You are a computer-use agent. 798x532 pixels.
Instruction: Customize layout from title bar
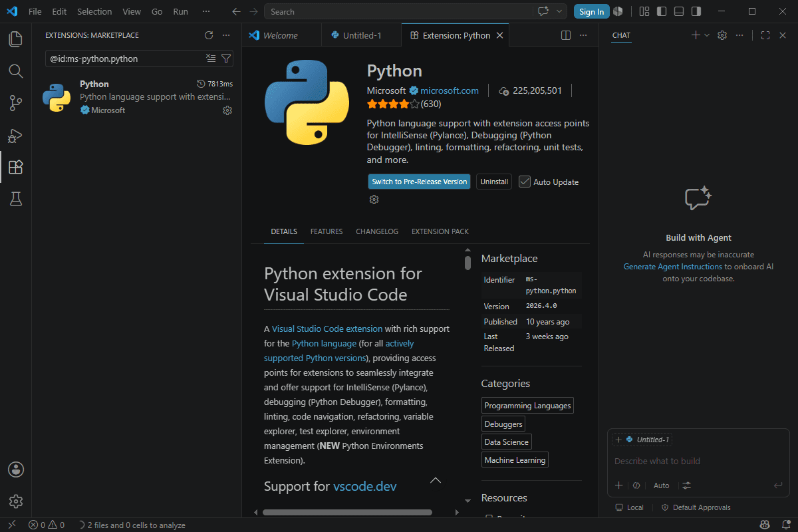point(644,11)
